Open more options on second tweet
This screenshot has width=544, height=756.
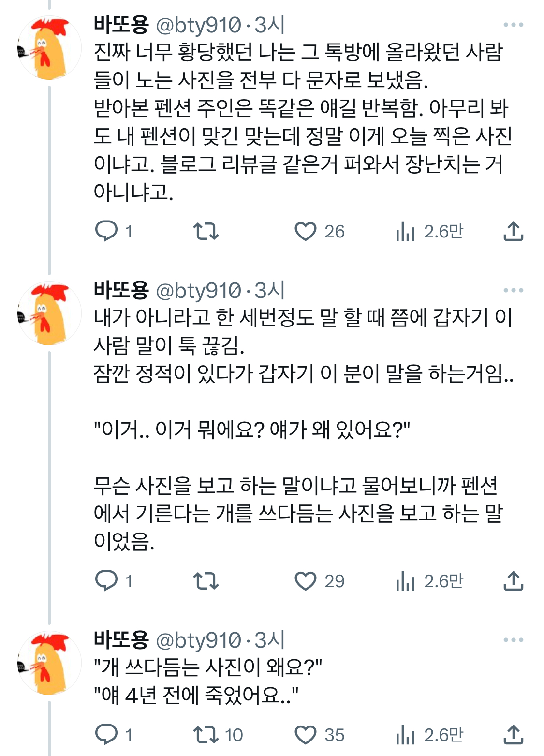coord(513,290)
